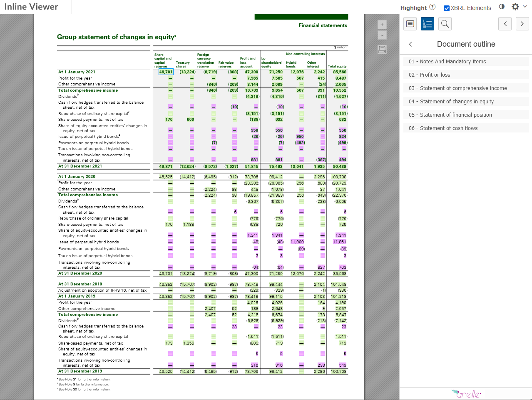Screen dimensions: 532x400
Task: Open outline item 01 - Notes And Mandatory Items
Action: click(466, 61)
